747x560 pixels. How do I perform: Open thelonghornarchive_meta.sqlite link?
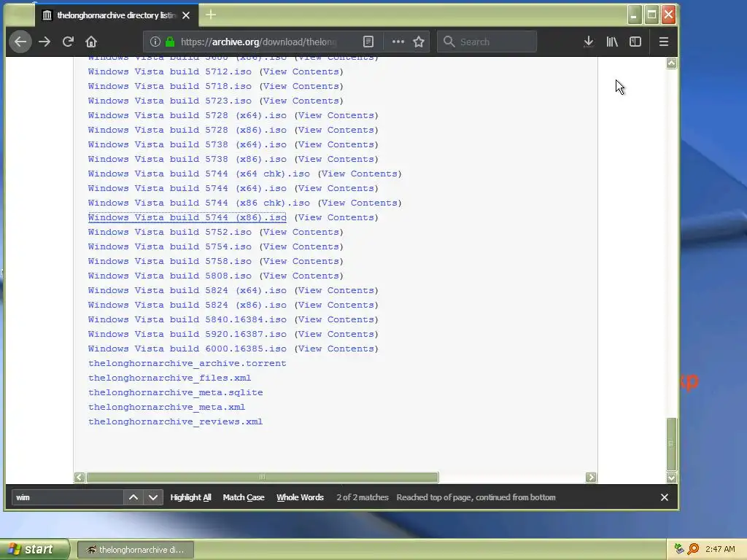[175, 392]
